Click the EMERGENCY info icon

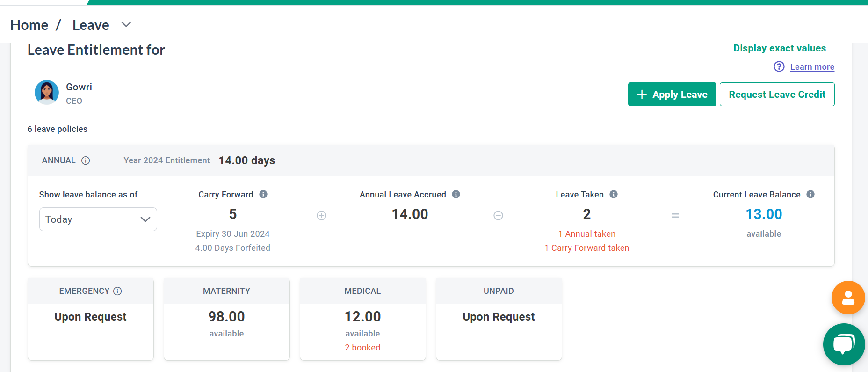tap(118, 291)
